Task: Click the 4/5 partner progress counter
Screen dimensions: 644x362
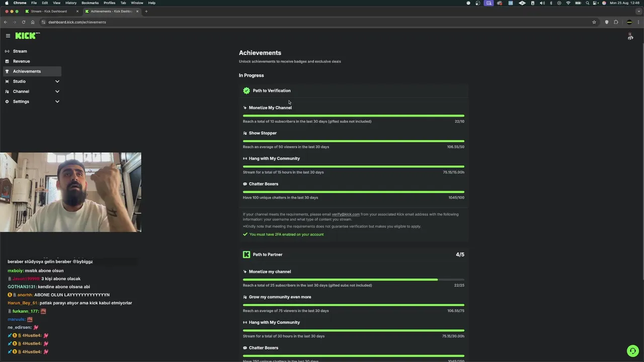Action: (460, 254)
